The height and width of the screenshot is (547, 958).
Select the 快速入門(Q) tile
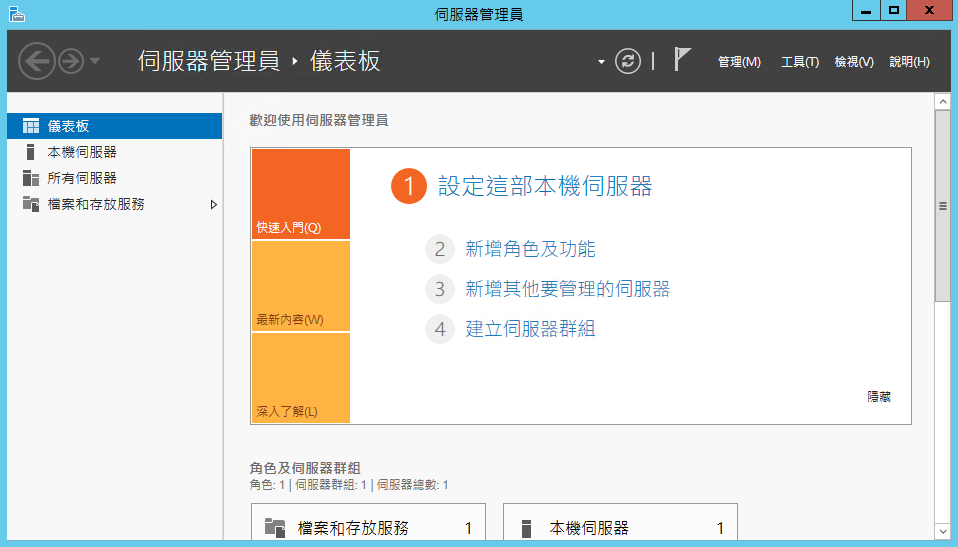301,194
